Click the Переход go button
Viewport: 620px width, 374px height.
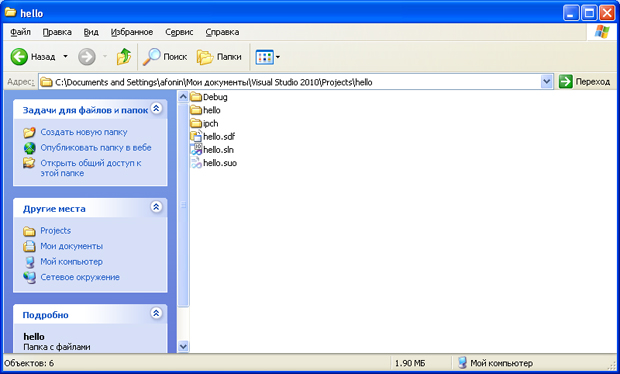point(584,82)
